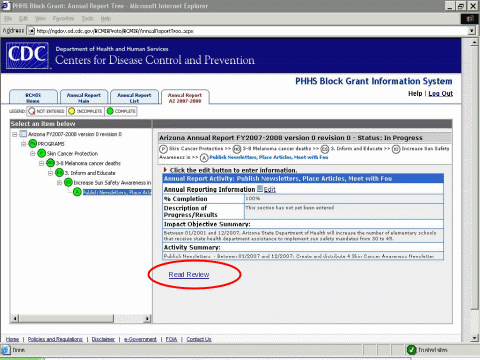Collapse the PROGRAMS tree node
This screenshot has width=480, height=360.
[24, 144]
